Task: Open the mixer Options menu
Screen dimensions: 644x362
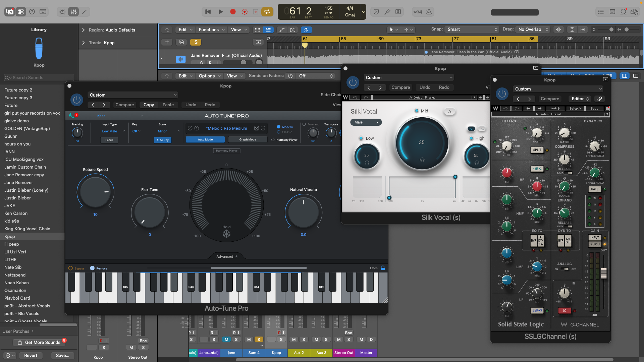Action: click(x=210, y=76)
